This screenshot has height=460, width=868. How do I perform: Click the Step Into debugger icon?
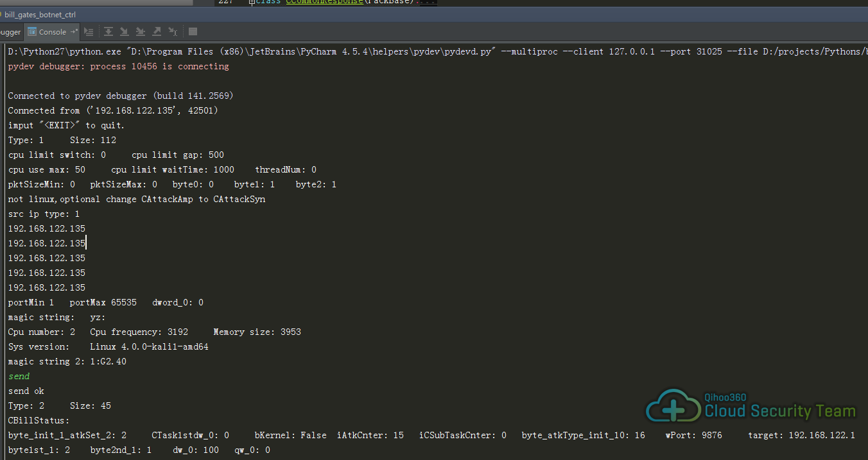pyautogui.click(x=125, y=31)
